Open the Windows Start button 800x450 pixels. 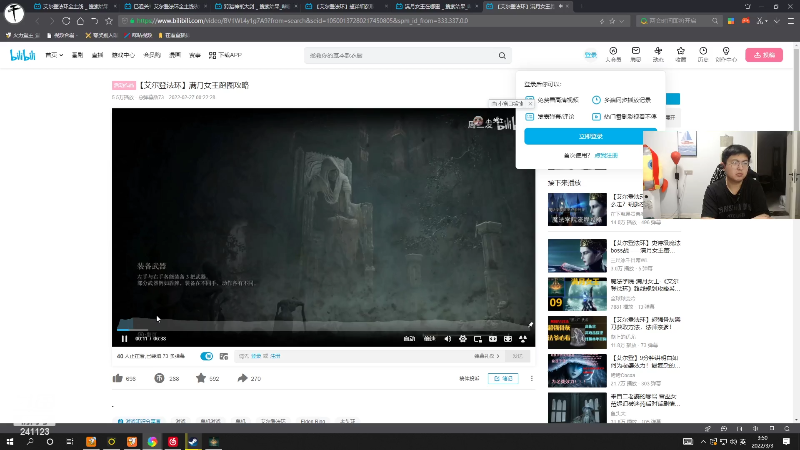point(10,441)
